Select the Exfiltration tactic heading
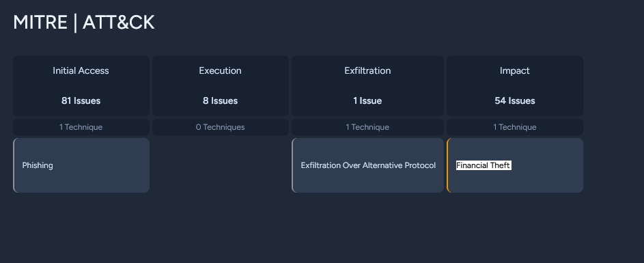The image size is (644, 263). [367, 70]
